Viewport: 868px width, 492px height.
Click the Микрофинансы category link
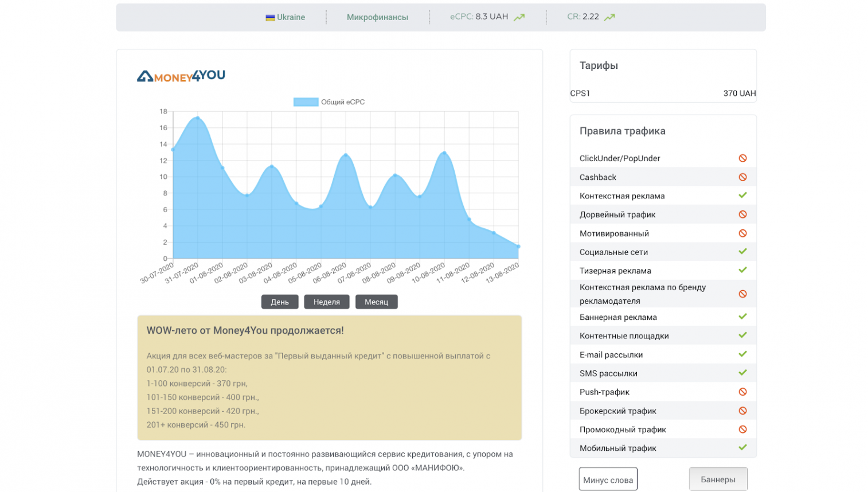click(x=377, y=17)
